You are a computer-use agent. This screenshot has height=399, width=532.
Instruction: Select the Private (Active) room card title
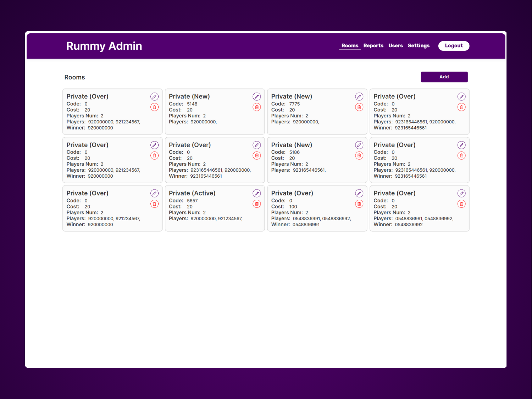click(192, 193)
